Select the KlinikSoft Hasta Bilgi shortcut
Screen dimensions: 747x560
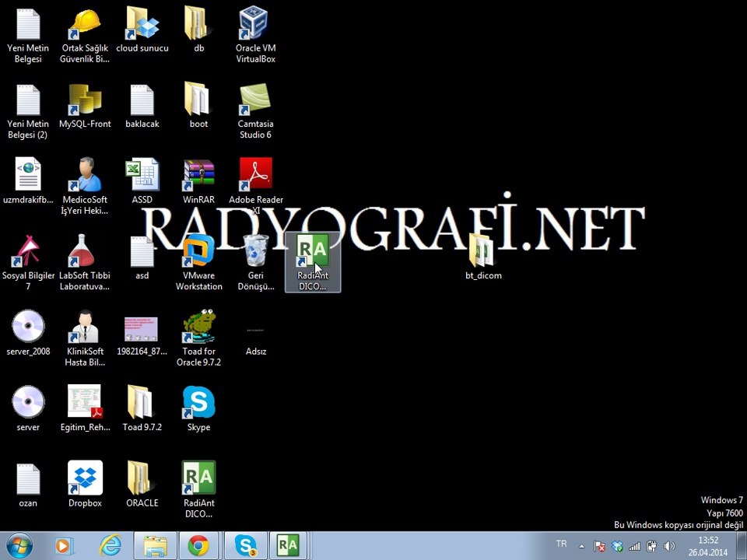point(85,338)
